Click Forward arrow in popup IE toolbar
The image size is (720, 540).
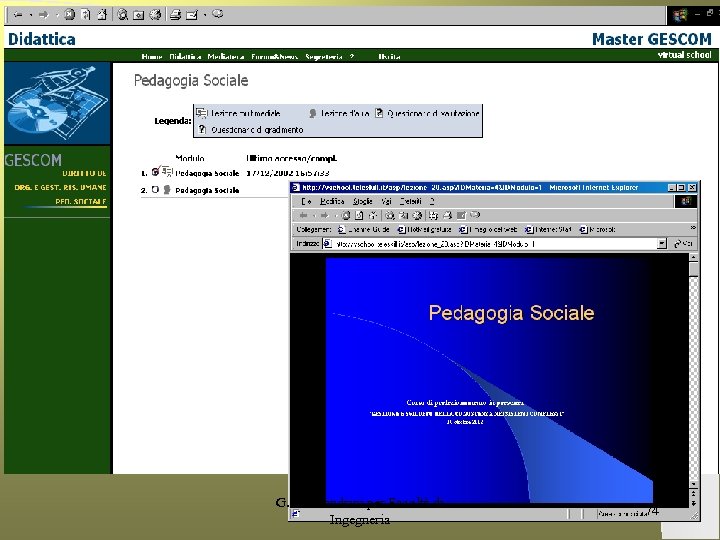coord(325,215)
